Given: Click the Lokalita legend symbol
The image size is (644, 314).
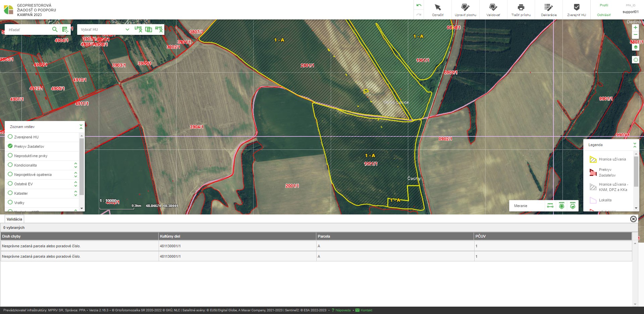Looking at the screenshot, I should [593, 200].
